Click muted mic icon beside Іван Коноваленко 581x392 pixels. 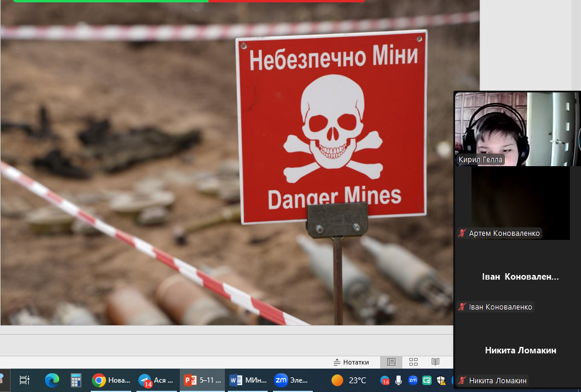(x=462, y=307)
